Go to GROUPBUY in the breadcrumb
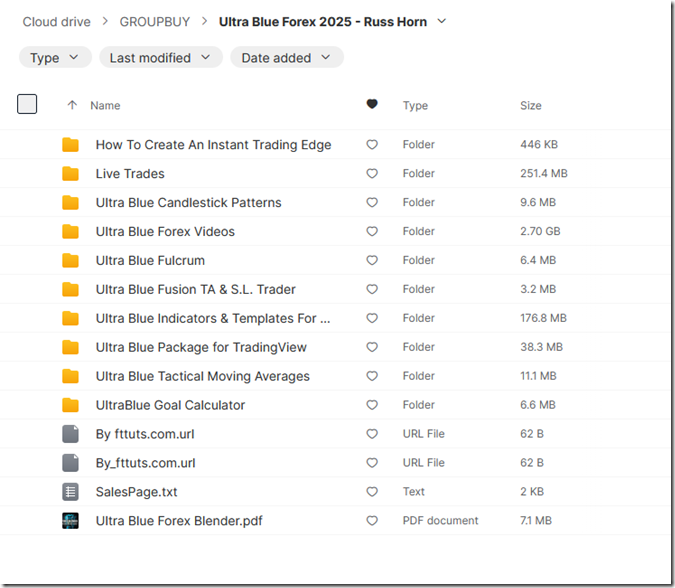Image resolution: width=675 pixels, height=588 pixels. (x=155, y=22)
